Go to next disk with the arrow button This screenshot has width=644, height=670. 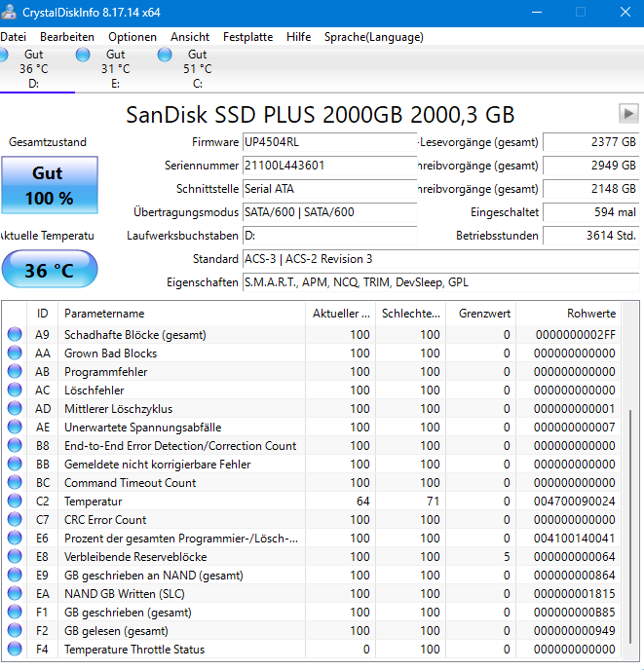pos(628,114)
